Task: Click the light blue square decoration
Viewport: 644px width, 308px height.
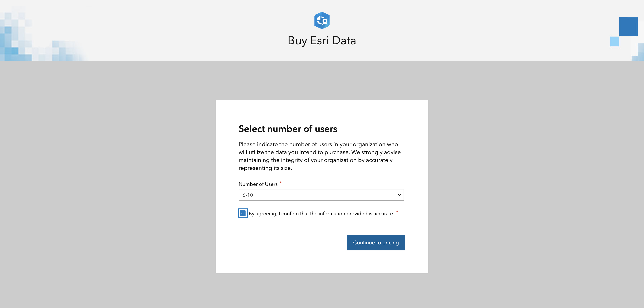Action: point(614,41)
